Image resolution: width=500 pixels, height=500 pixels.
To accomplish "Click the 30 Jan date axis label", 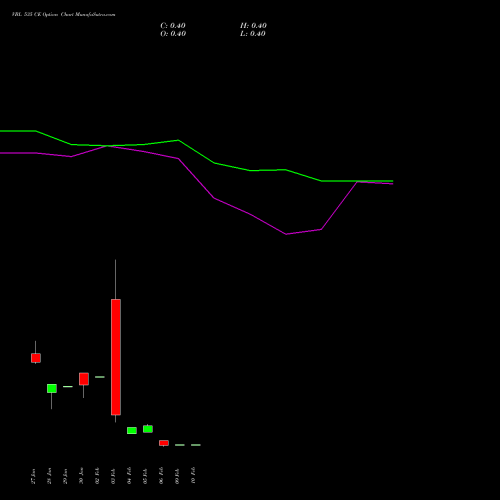I will [x=81, y=476].
